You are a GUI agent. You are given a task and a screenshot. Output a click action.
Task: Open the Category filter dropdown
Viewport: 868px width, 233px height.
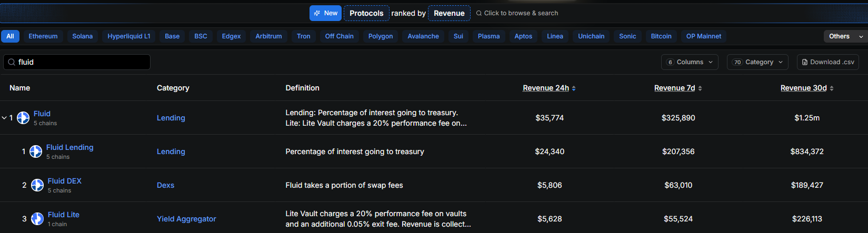click(x=757, y=62)
